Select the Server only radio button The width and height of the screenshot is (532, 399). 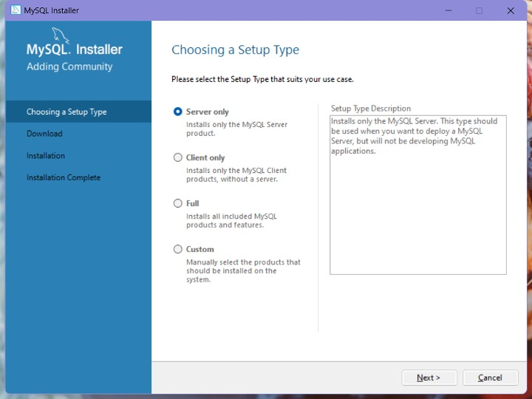pos(177,112)
